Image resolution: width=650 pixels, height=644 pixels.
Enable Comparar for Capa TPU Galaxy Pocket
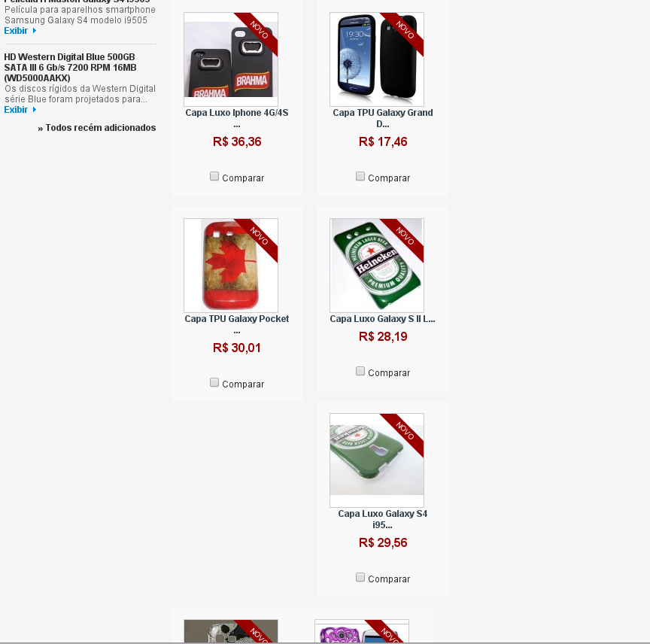(214, 382)
